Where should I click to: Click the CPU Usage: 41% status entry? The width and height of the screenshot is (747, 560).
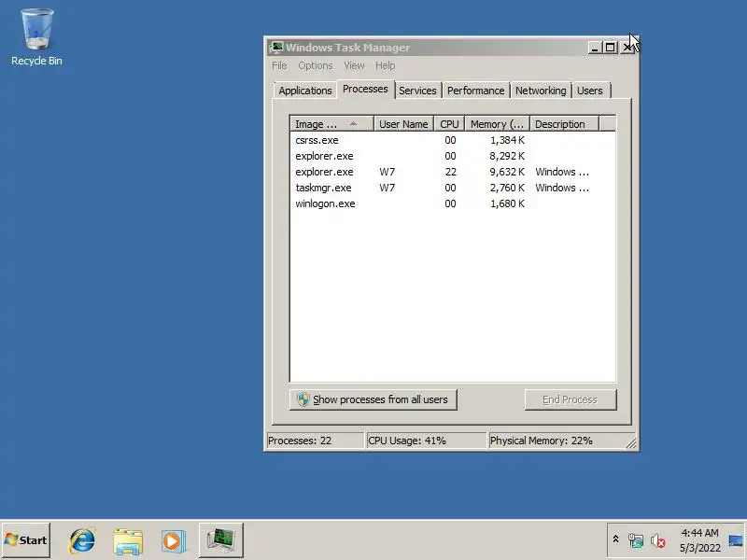(427, 441)
